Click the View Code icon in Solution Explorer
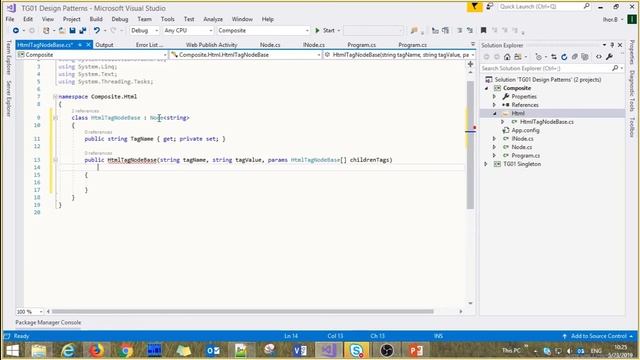This screenshot has width=640, height=360. (x=599, y=57)
